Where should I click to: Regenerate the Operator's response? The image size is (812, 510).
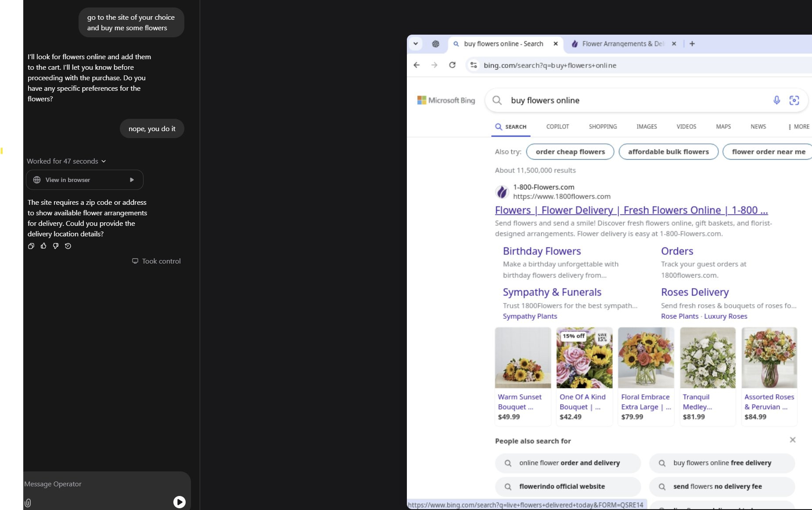tap(68, 246)
